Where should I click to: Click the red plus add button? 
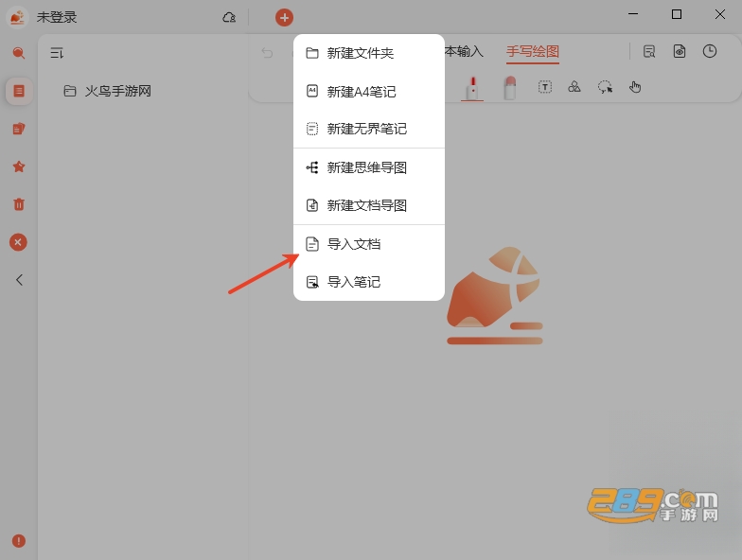coord(284,17)
